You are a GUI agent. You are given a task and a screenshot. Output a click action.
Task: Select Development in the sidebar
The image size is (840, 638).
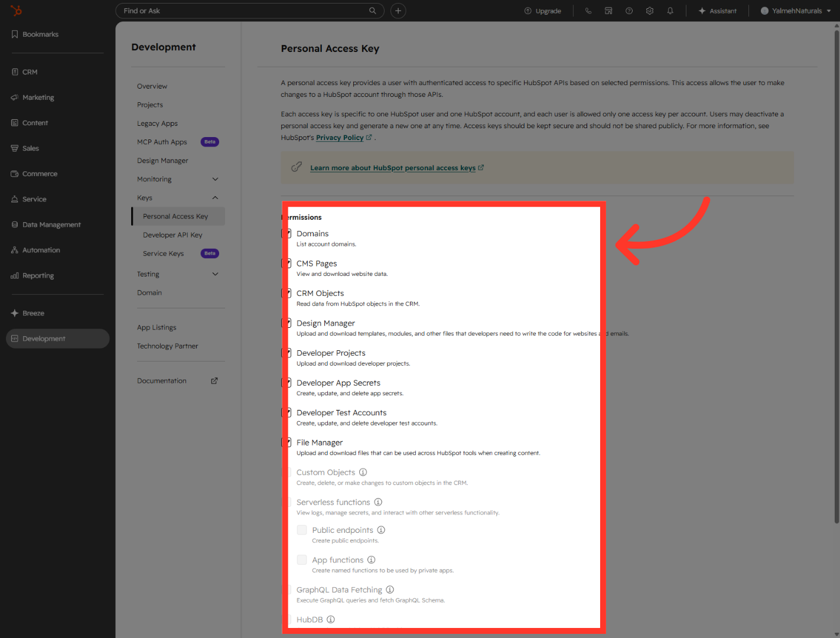tap(58, 338)
